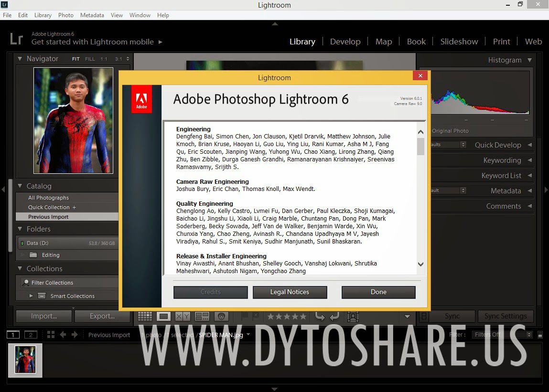Screen dimensions: 549x392
Task: Expand the Comments panel
Action: point(530,206)
